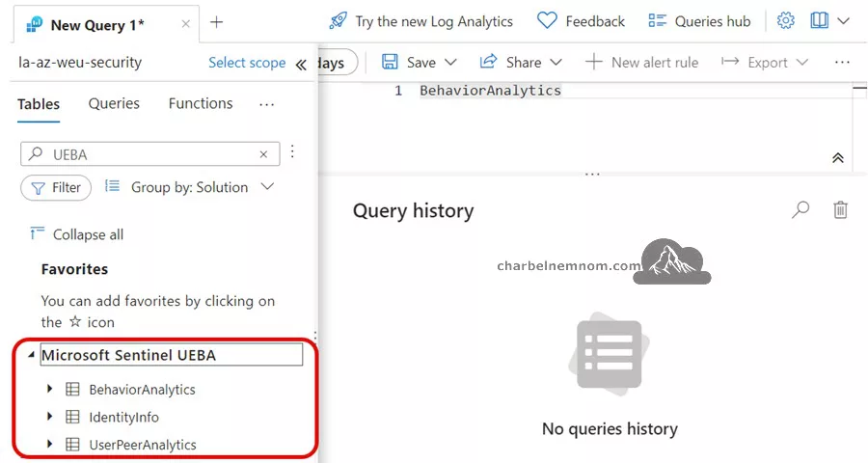Open more tabs ellipsis in side pane
This screenshot has width=868, height=463.
click(x=266, y=105)
